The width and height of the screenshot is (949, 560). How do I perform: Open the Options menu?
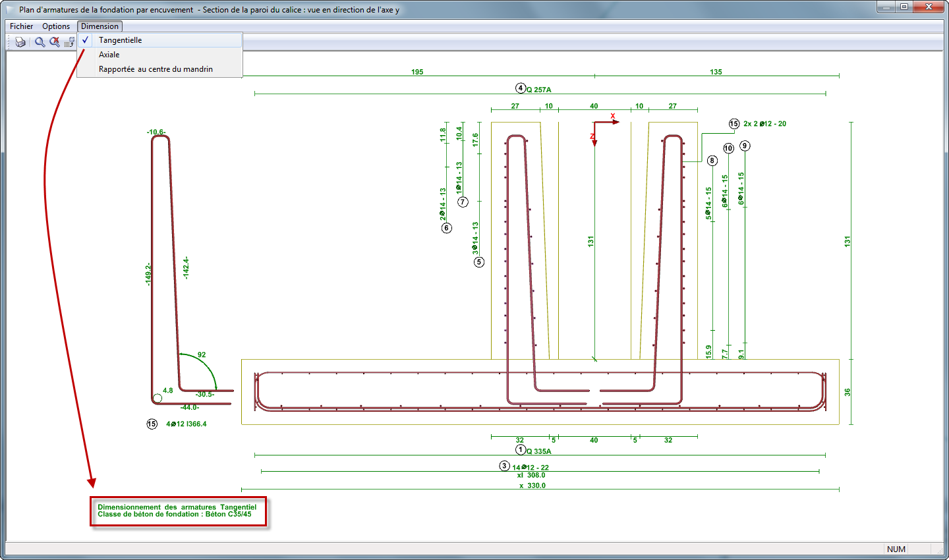pyautogui.click(x=56, y=26)
